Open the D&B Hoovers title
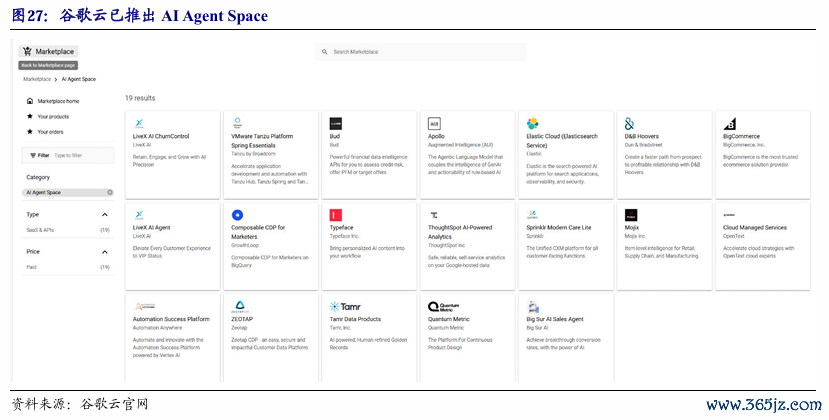829x420 pixels. click(642, 136)
